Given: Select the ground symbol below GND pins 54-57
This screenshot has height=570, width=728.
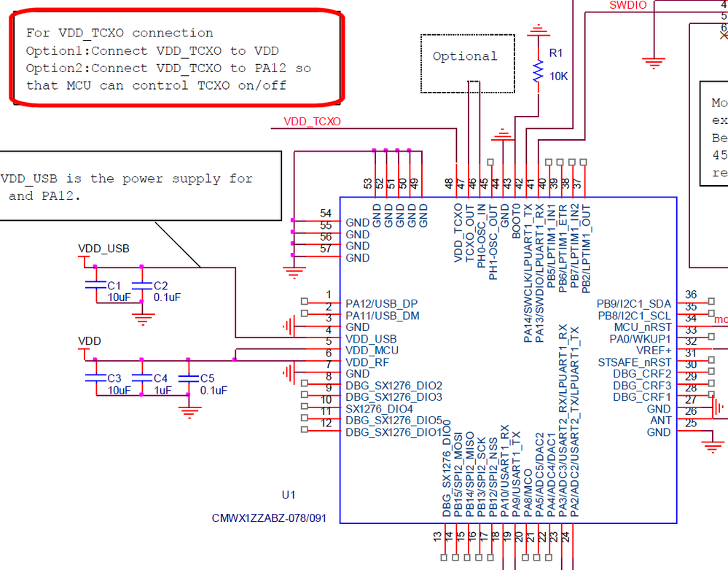Looking at the screenshot, I should (294, 272).
